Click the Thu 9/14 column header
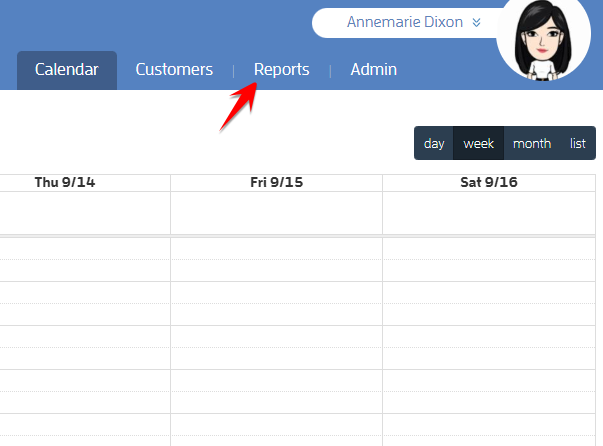603x446 pixels. (65, 182)
